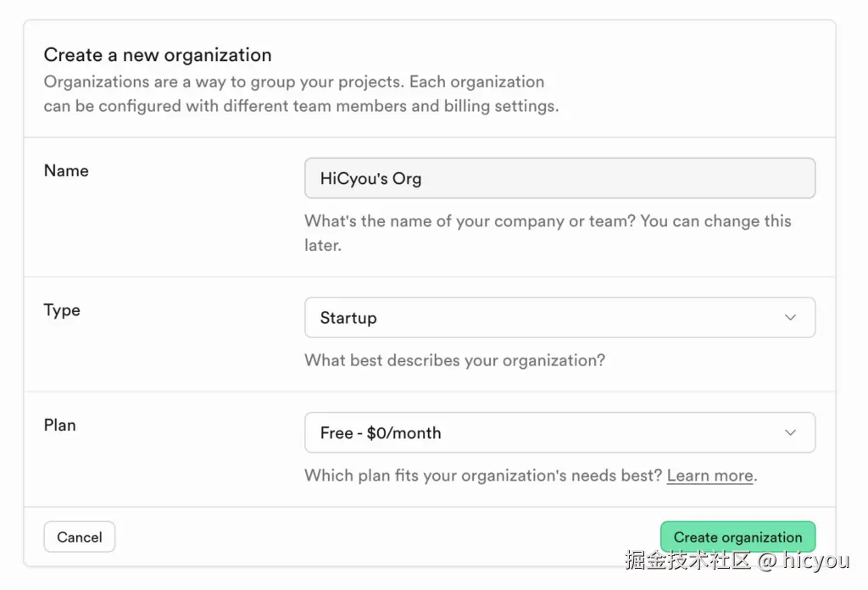Click the chevron icon in Type dropdown
Image resolution: width=868 pixels, height=590 pixels.
tap(790, 318)
